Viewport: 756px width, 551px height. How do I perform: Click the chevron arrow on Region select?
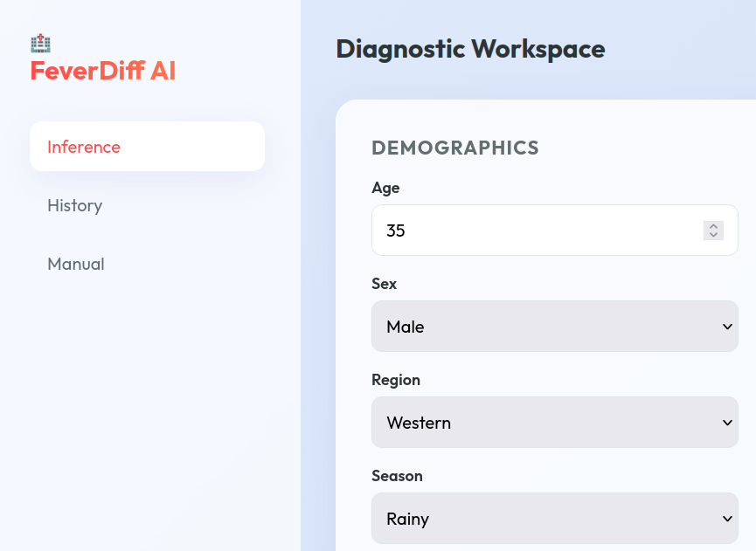[x=727, y=423]
